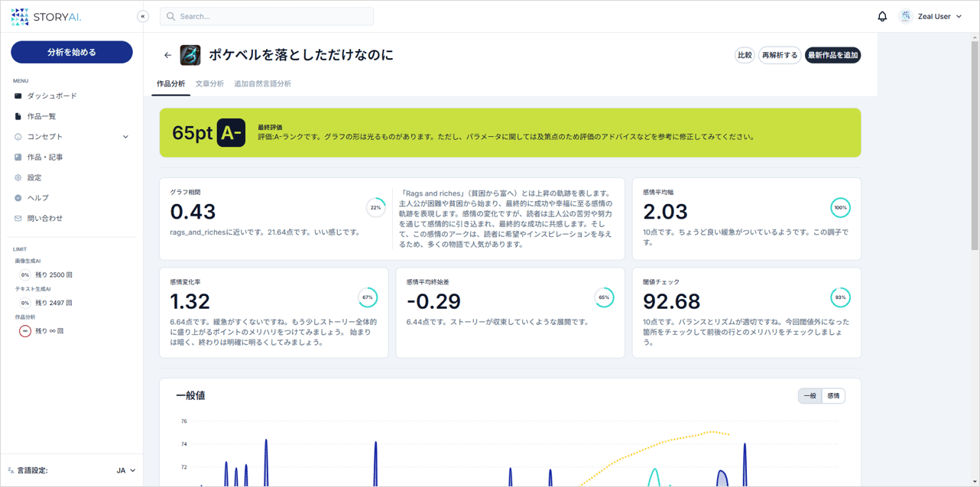Click the story title ポケベルを落としただけなのに
Image resolution: width=980 pixels, height=487 pixels.
click(x=301, y=55)
